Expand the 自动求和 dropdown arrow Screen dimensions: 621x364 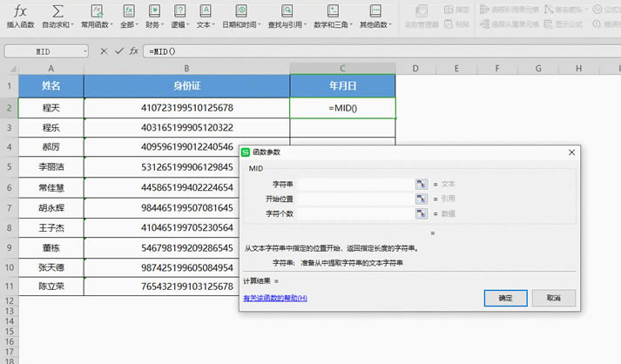click(72, 25)
